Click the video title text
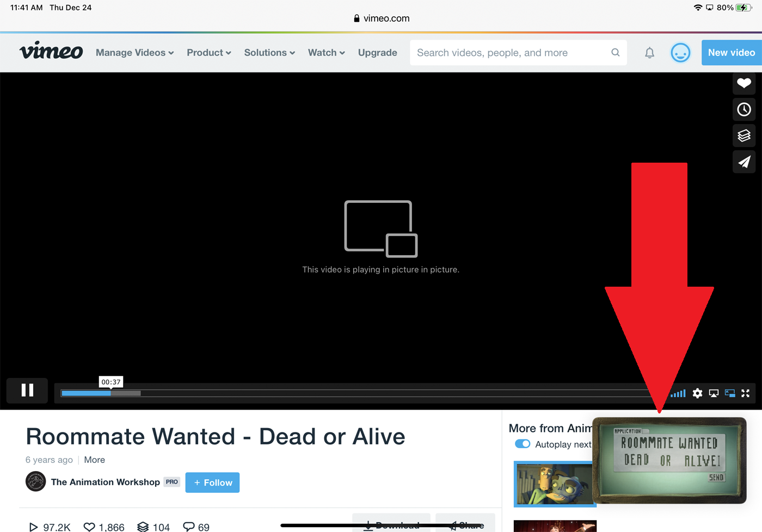762x532 pixels. pyautogui.click(x=216, y=436)
